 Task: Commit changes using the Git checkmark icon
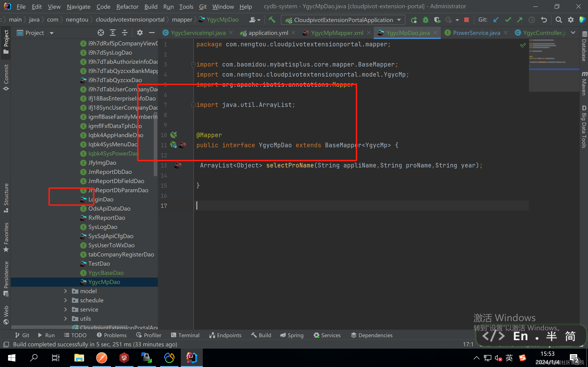point(508,20)
